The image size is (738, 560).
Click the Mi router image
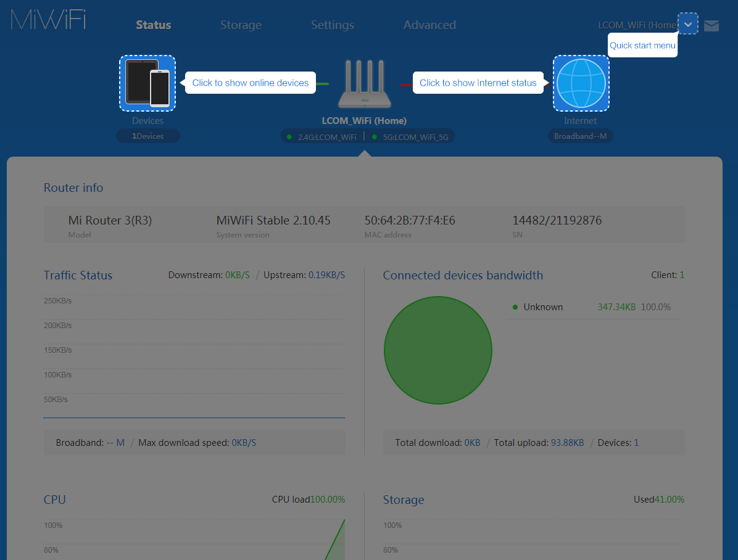[x=364, y=84]
